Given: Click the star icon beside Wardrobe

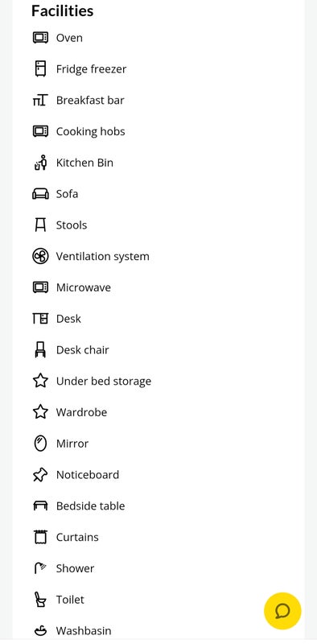Looking at the screenshot, I should [x=40, y=412].
